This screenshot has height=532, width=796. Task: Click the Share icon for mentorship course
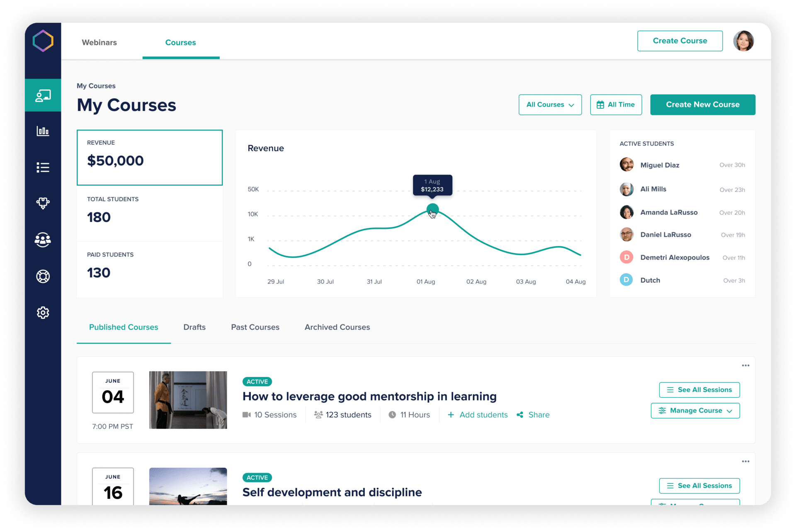520,415
